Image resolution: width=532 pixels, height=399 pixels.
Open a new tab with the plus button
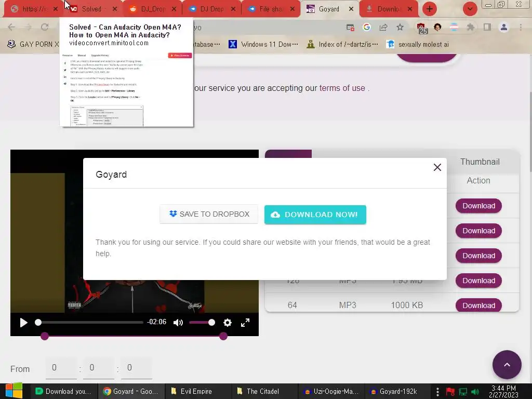[430, 9]
